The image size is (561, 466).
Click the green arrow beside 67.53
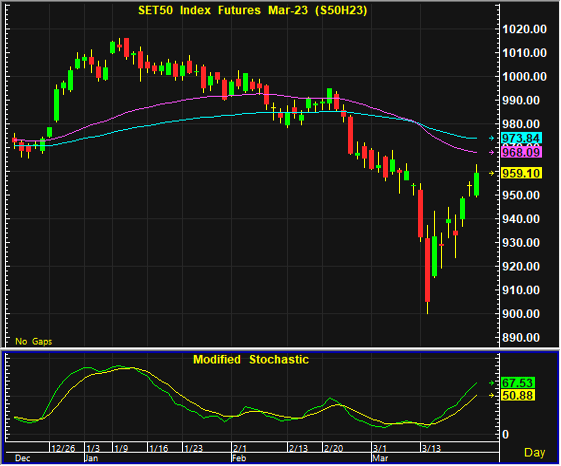(492, 383)
